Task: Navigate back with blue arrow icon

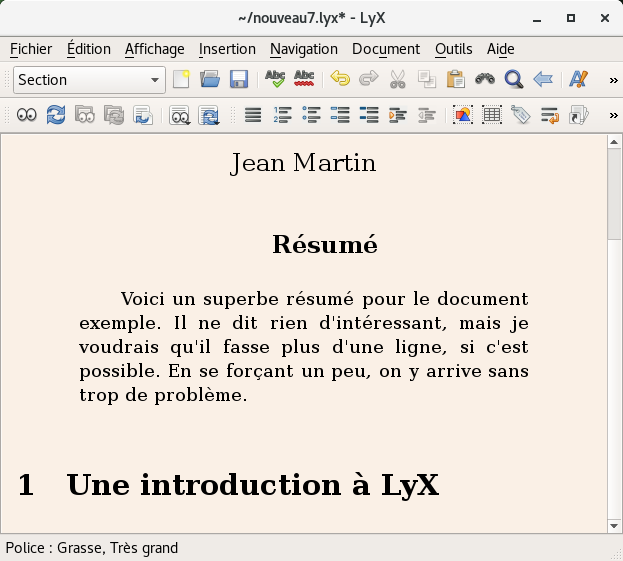Action: 543,79
